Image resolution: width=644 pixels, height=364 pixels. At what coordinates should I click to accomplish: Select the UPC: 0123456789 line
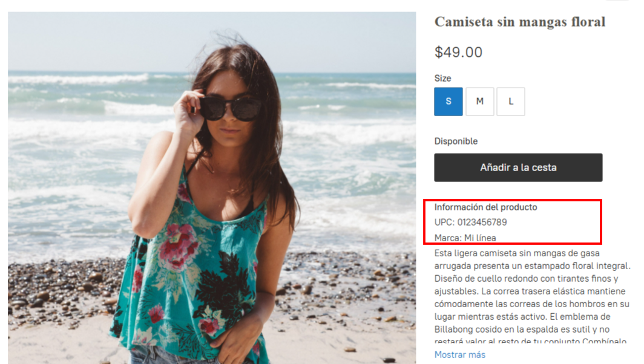click(x=471, y=223)
